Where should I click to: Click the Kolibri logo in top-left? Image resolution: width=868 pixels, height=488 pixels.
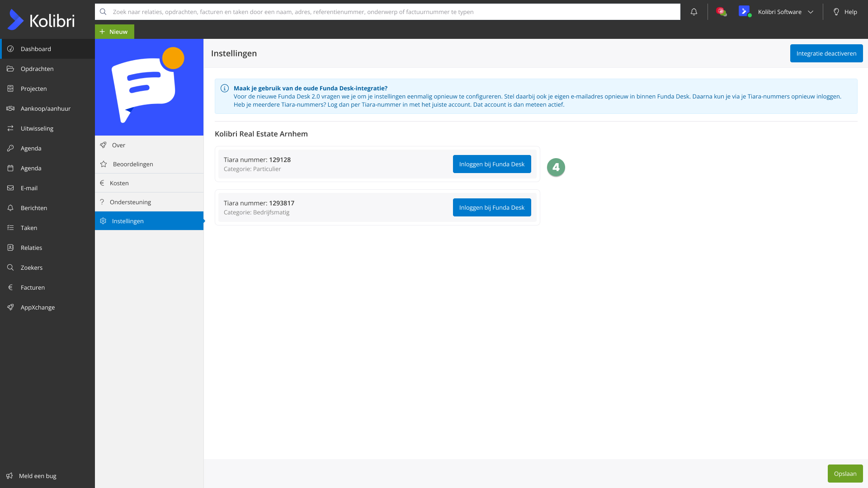[x=41, y=20]
